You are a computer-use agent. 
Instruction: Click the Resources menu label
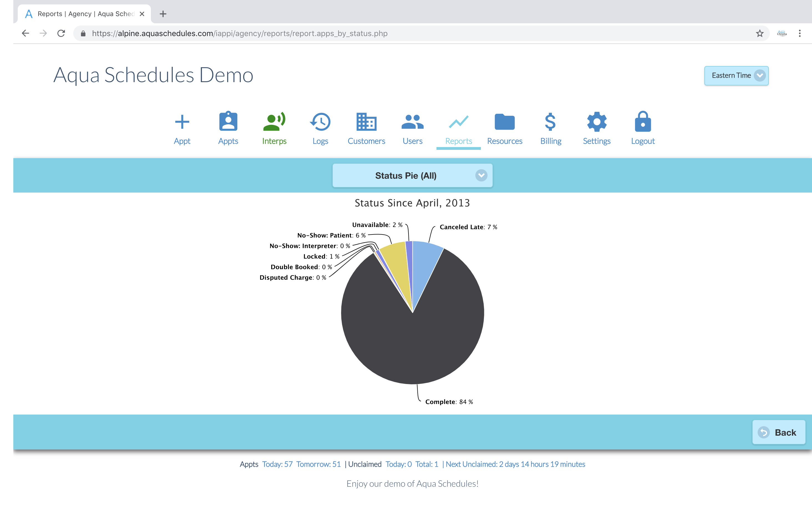point(504,141)
